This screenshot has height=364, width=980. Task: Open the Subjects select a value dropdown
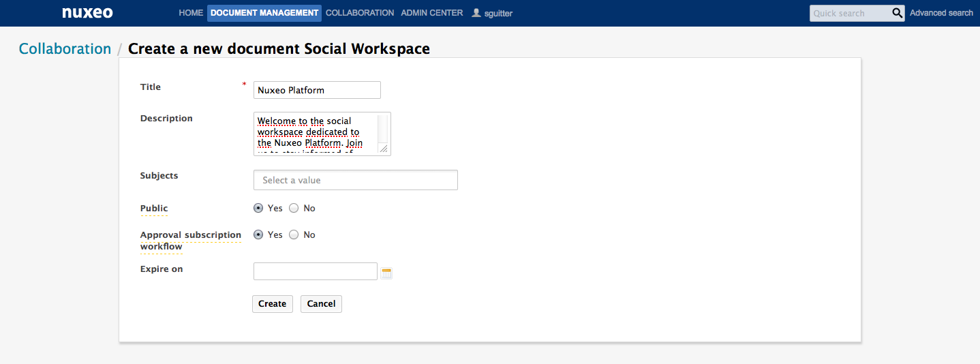coord(356,180)
